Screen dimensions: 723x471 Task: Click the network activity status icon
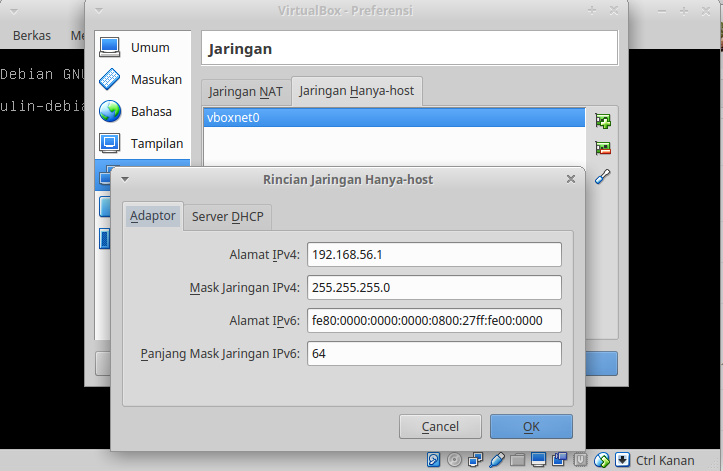coord(475,460)
